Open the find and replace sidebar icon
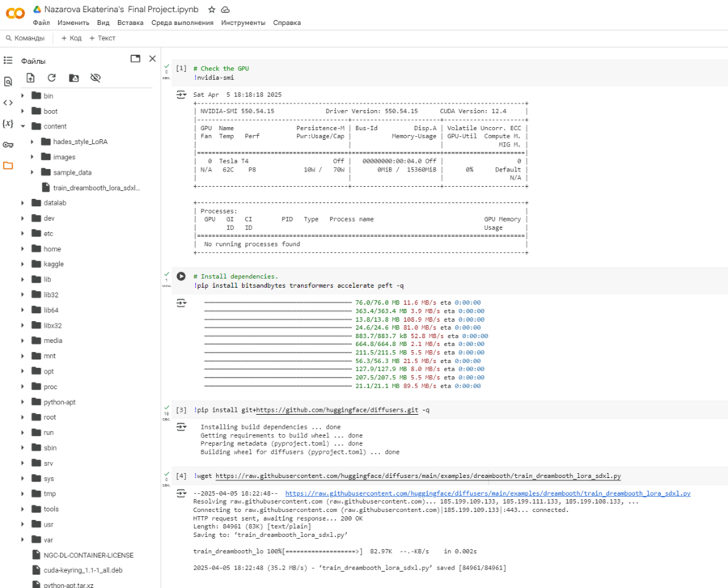 pyautogui.click(x=8, y=82)
